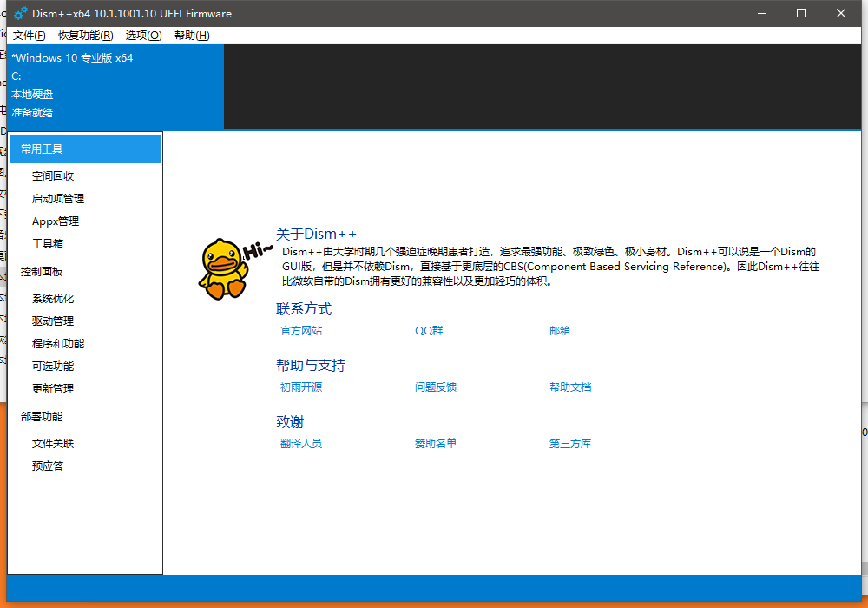
Task: Open the 帮助(H) menu
Action: tap(192, 36)
